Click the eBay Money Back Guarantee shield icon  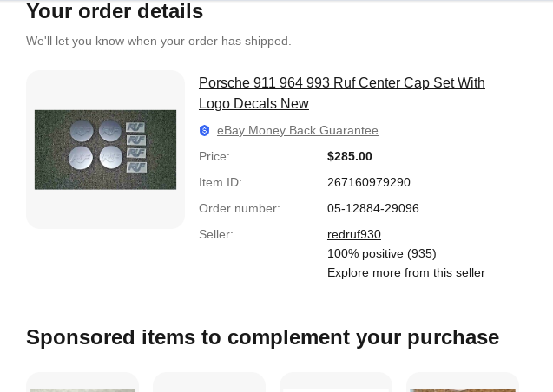205,130
